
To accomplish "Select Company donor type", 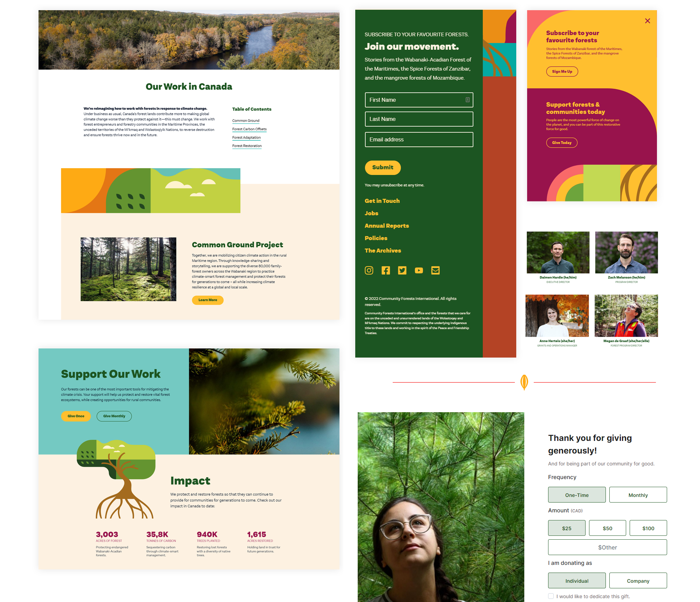I will point(638,581).
